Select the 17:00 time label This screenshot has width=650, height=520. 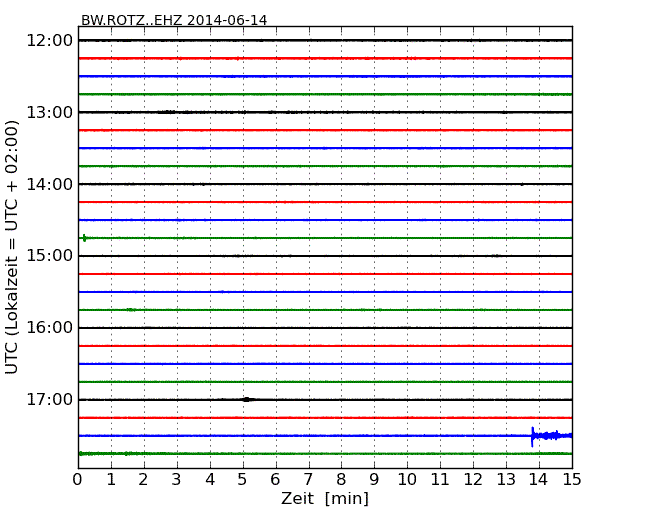50,400
